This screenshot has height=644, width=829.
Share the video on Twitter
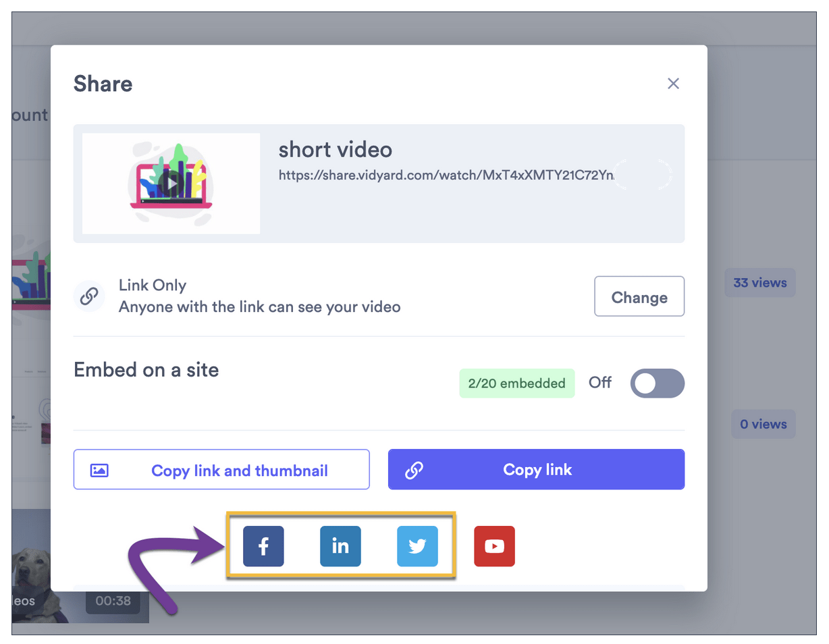click(417, 546)
